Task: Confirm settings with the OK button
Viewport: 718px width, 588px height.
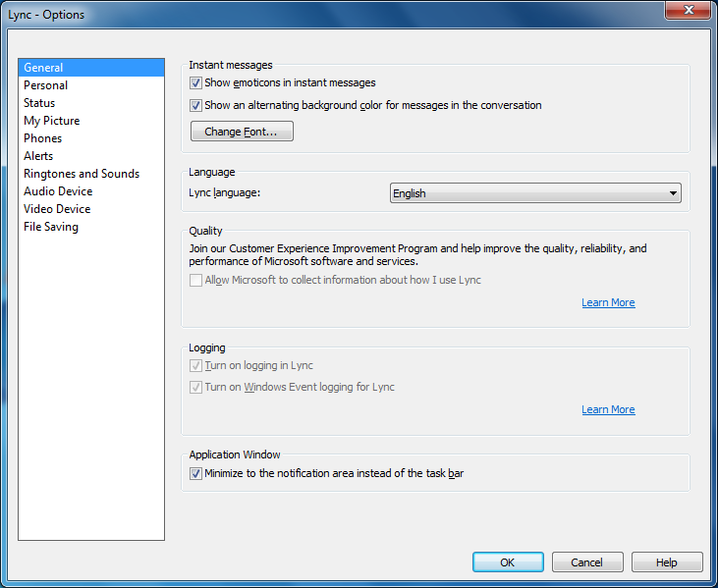Action: click(x=508, y=561)
